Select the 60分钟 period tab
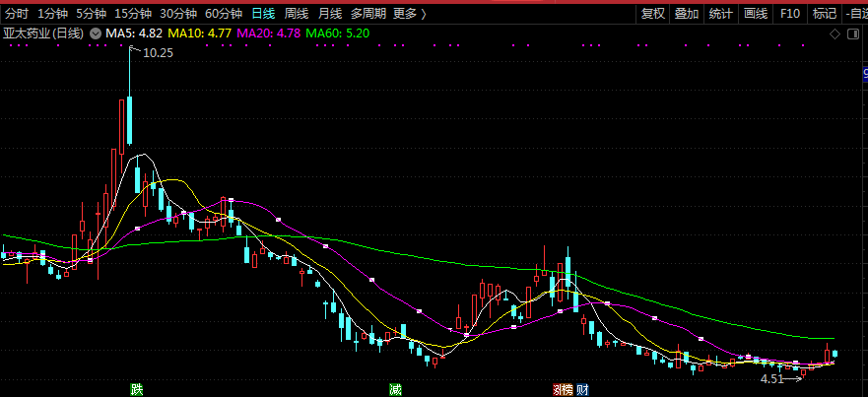The height and width of the screenshot is (397, 868). 224,14
